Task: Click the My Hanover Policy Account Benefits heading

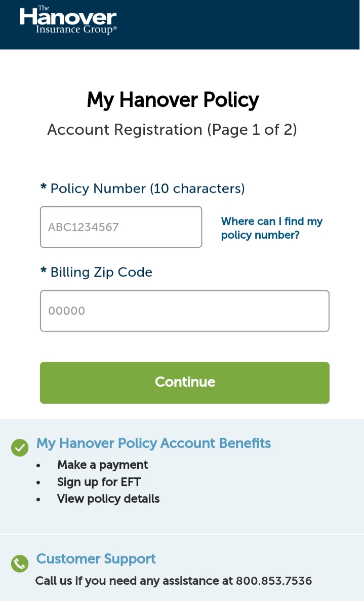Action: 153,443
